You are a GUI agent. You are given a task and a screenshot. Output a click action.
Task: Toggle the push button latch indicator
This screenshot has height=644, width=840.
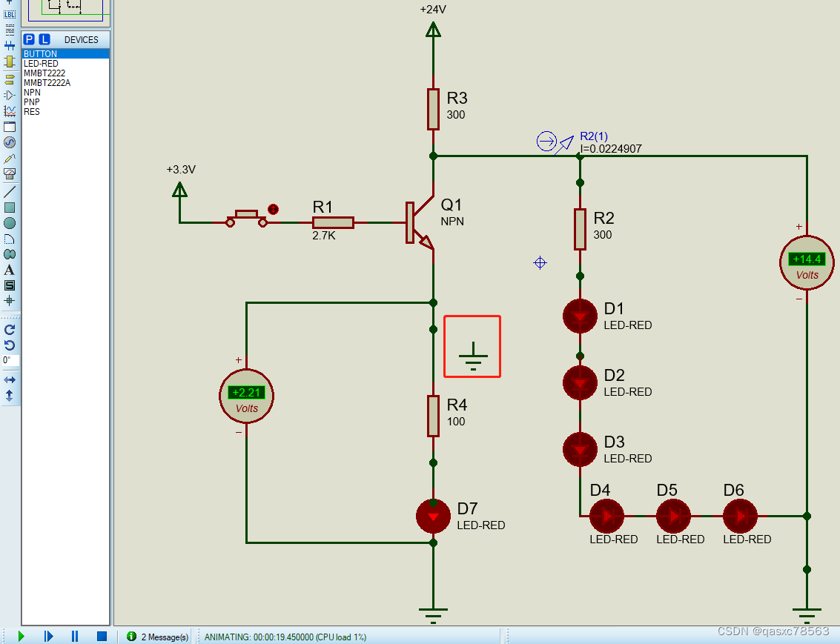(x=274, y=209)
